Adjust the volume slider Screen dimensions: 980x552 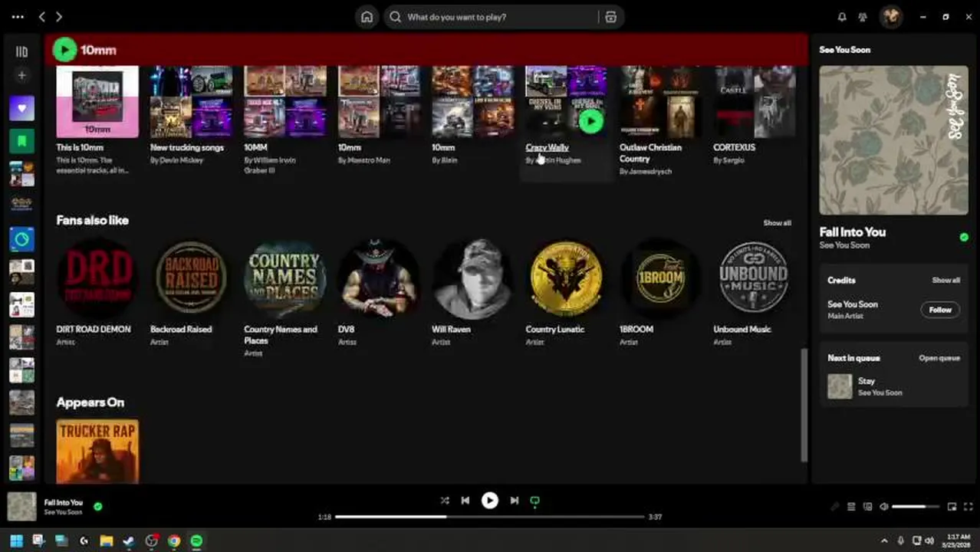[x=916, y=507]
